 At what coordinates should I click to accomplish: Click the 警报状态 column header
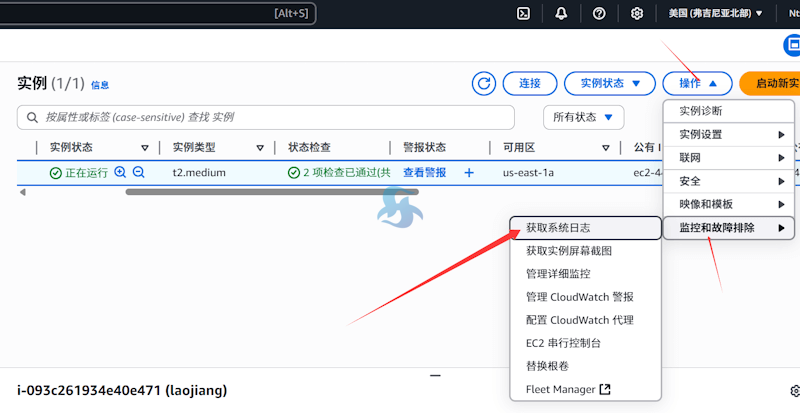point(424,148)
